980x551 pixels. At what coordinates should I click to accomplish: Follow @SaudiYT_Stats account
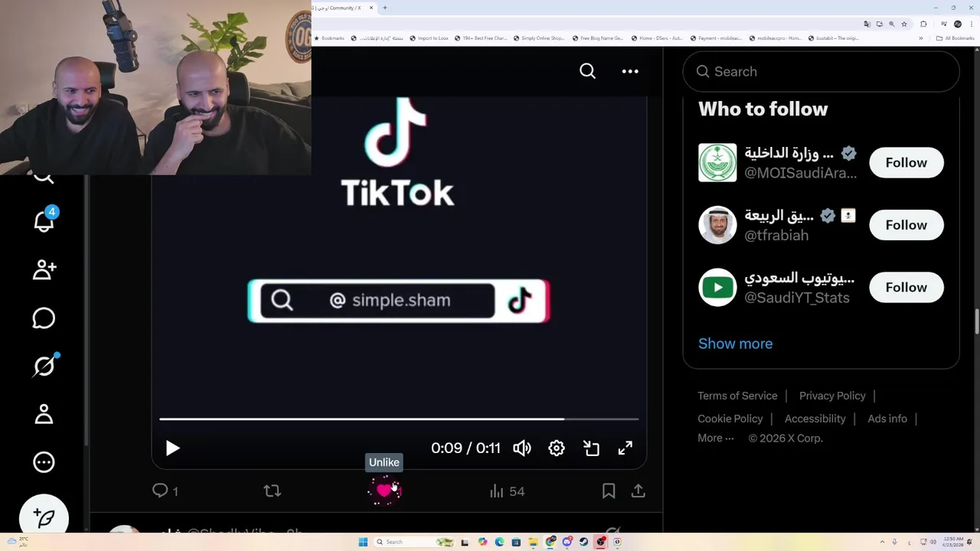[x=906, y=287]
